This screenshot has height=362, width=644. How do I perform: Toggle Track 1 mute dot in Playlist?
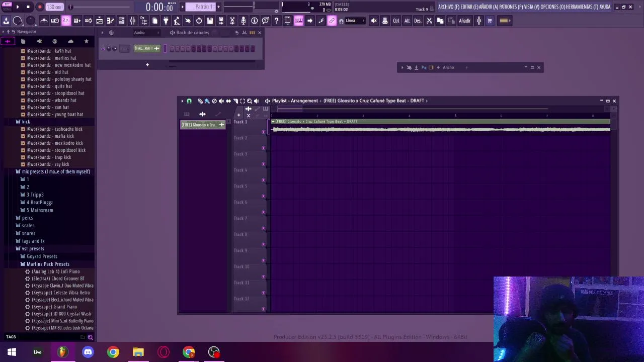point(263,132)
